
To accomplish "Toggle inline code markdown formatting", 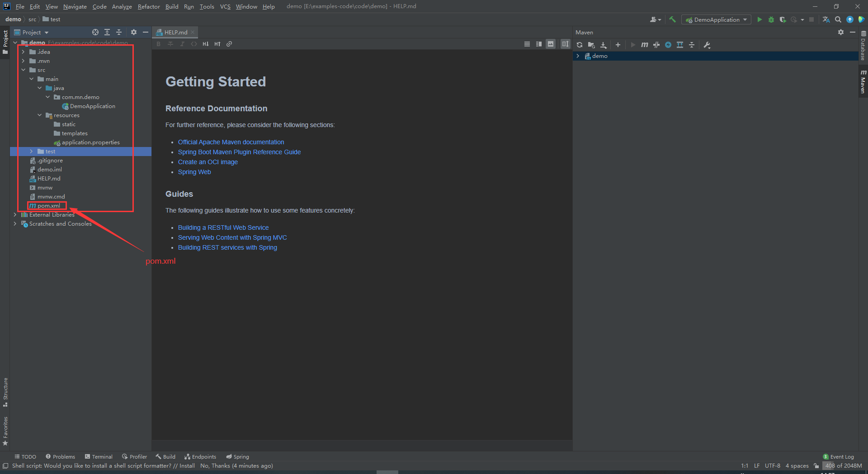I will click(194, 44).
